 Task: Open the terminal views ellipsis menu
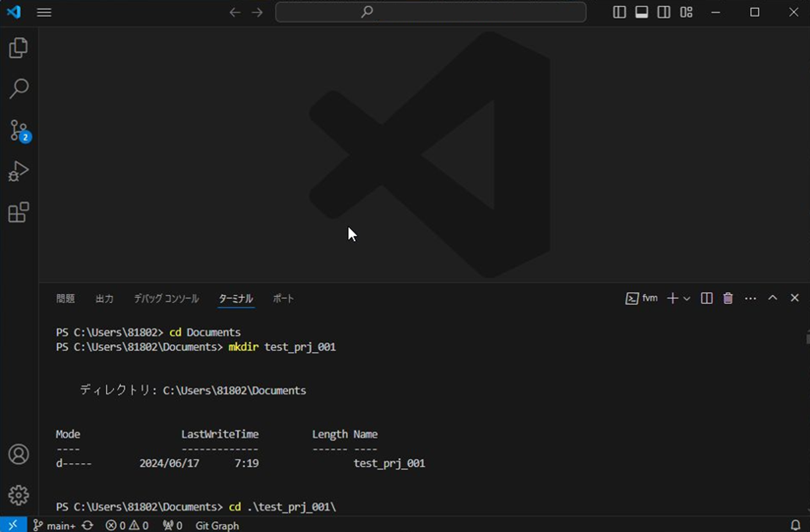(x=751, y=298)
